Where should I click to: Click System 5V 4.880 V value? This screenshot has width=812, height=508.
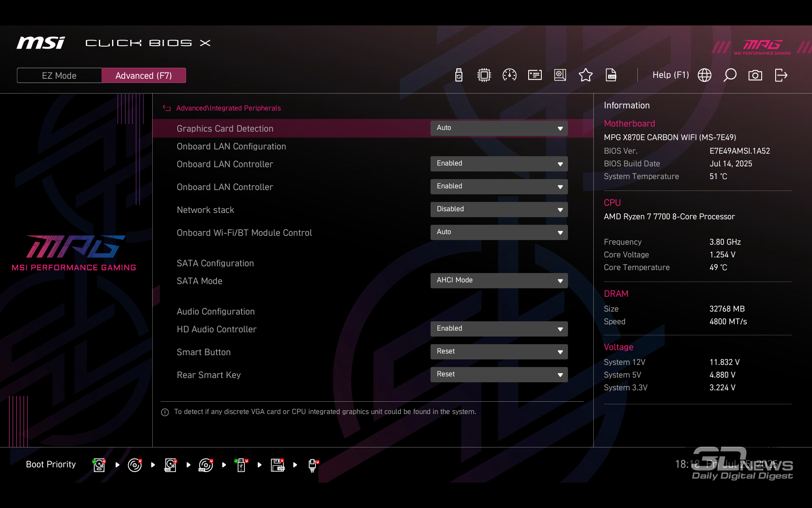722,375
